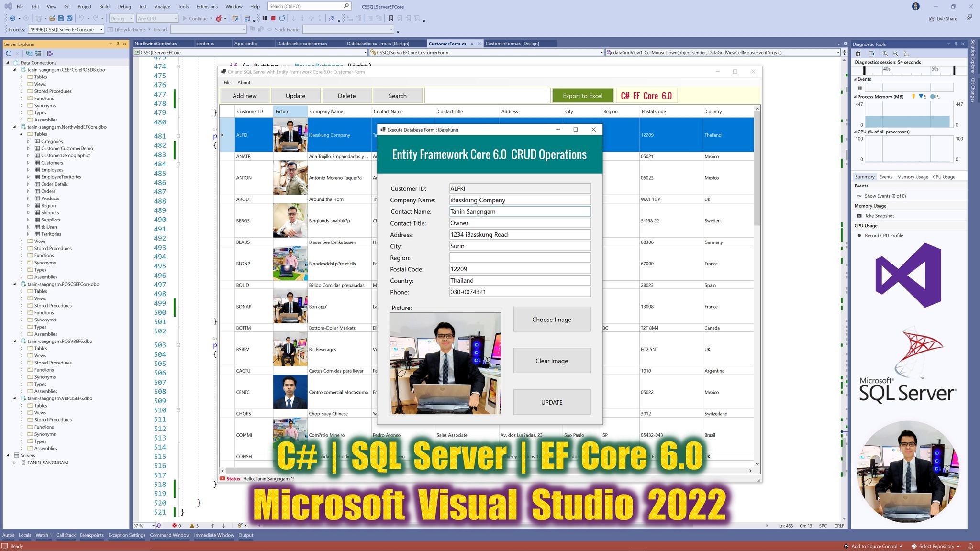Refresh Server Explorer tree

pos(9,54)
